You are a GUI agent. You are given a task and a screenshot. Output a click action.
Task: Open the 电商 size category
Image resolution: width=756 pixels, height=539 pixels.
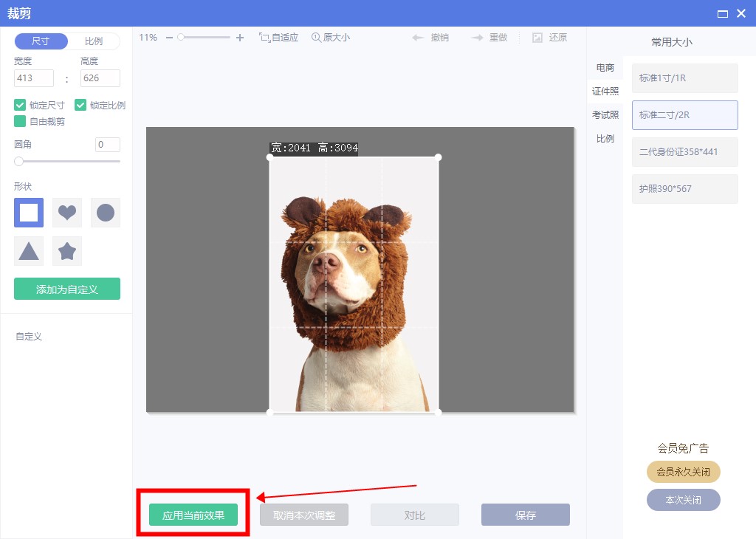[605, 68]
